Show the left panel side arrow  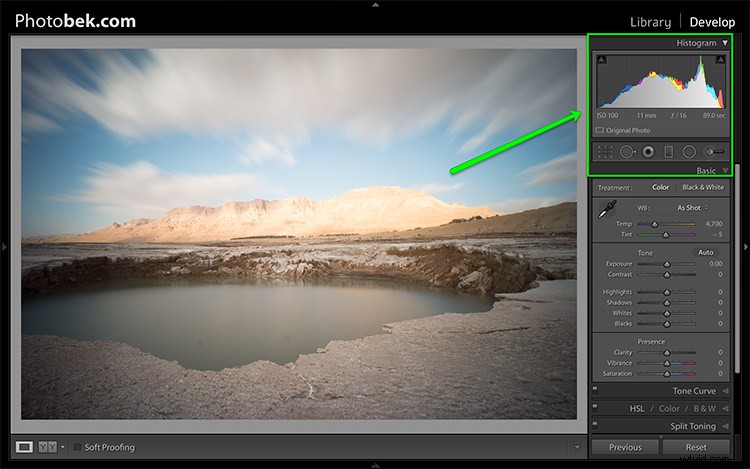(x=4, y=247)
